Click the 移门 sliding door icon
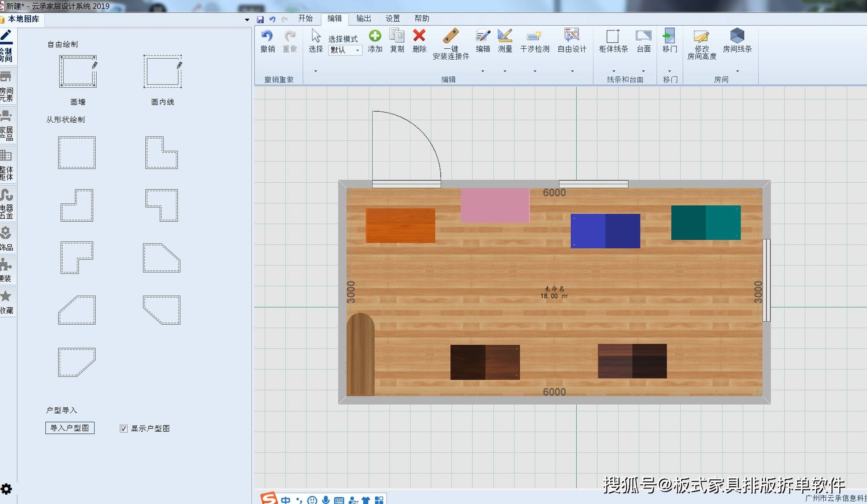This screenshot has height=504, width=867. 669,36
